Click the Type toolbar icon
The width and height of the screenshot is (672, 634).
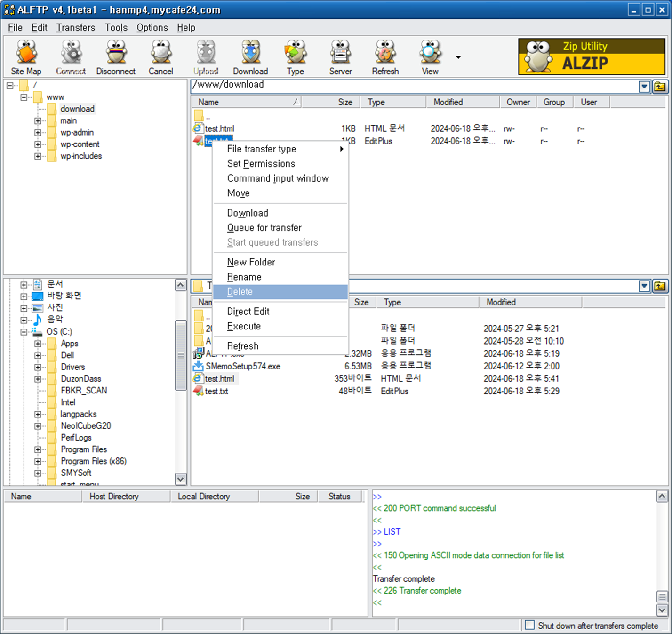pos(295,56)
